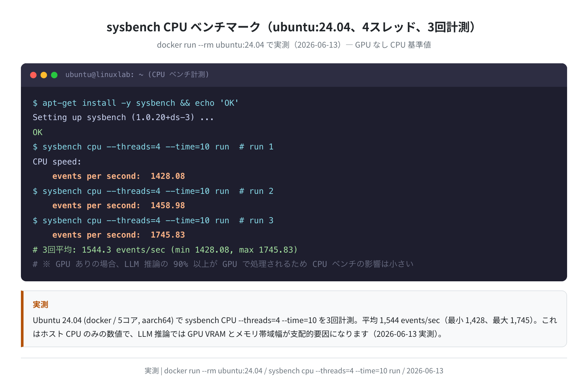This screenshot has height=389, width=588.
Task: Click the green 'OK' output line
Action: coord(38,132)
